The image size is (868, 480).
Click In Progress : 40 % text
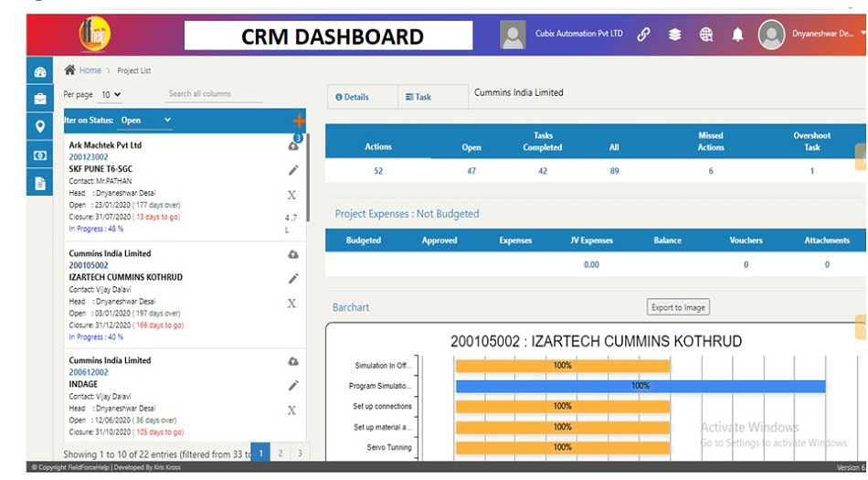tap(96, 336)
